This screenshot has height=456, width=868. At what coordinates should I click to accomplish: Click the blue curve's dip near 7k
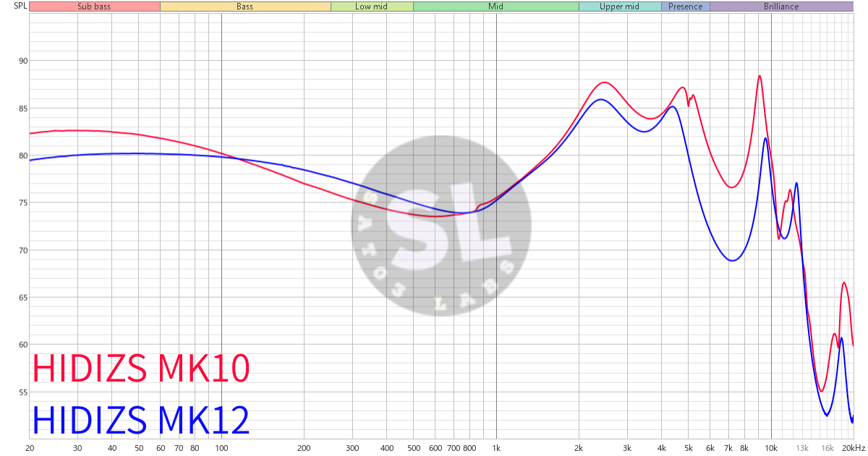pyautogui.click(x=733, y=260)
